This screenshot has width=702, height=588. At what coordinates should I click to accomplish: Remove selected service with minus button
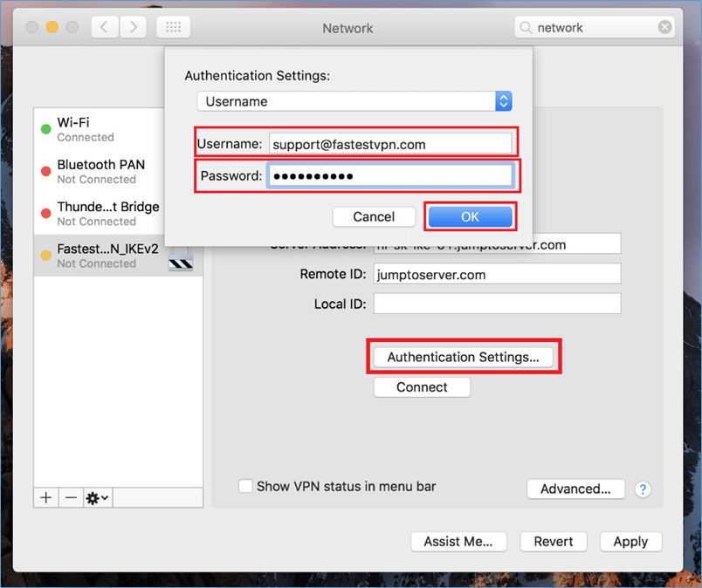[x=71, y=497]
